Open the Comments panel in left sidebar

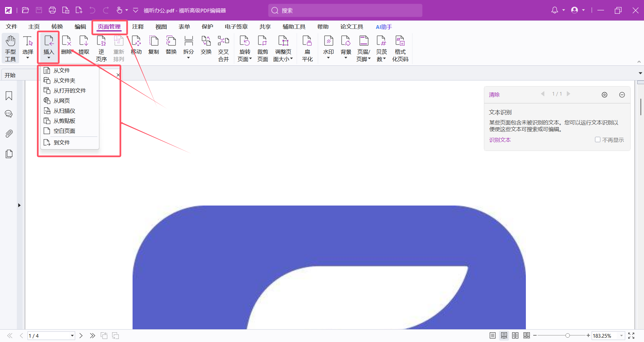click(9, 114)
